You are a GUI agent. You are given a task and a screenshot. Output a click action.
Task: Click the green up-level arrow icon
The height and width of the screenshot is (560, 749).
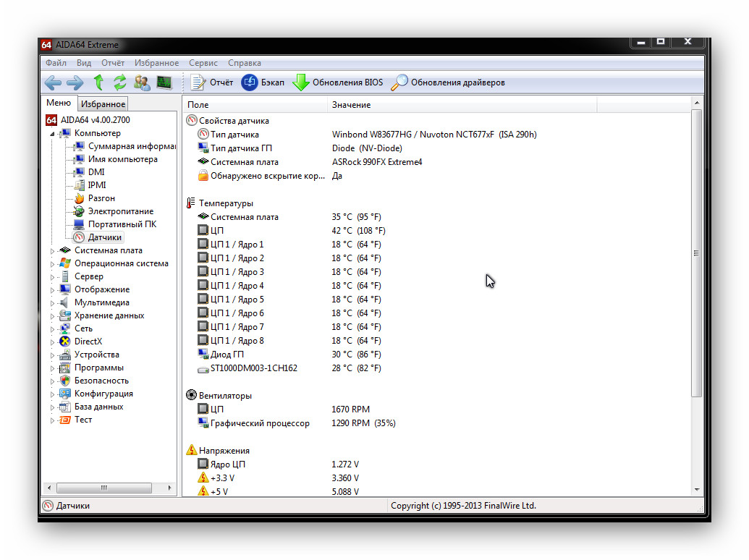(98, 82)
